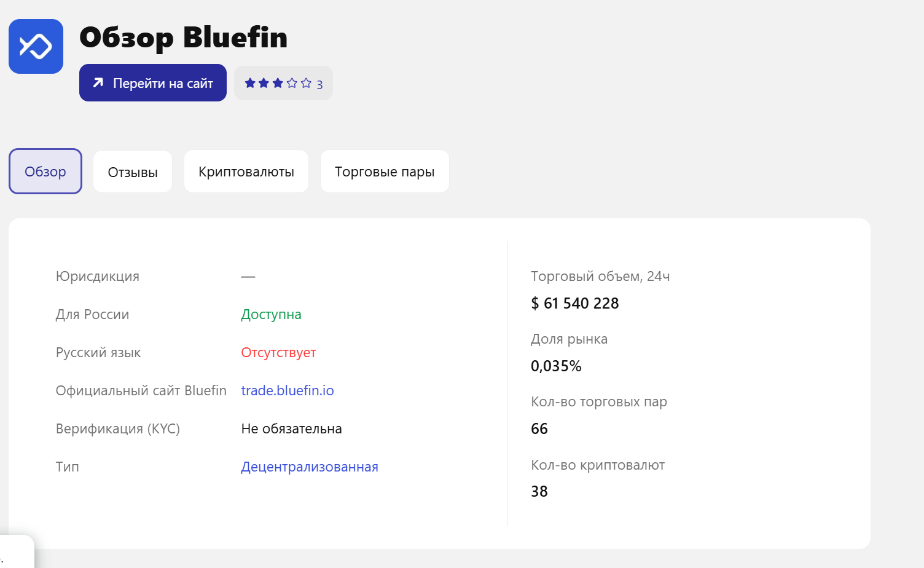
Task: Select the fifth empty rating star
Action: tap(307, 82)
